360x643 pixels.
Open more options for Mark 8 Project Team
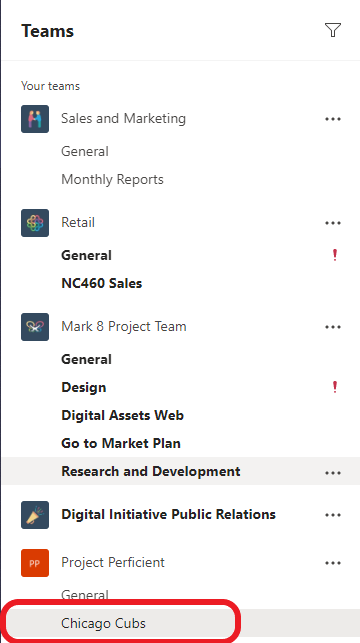tap(333, 327)
